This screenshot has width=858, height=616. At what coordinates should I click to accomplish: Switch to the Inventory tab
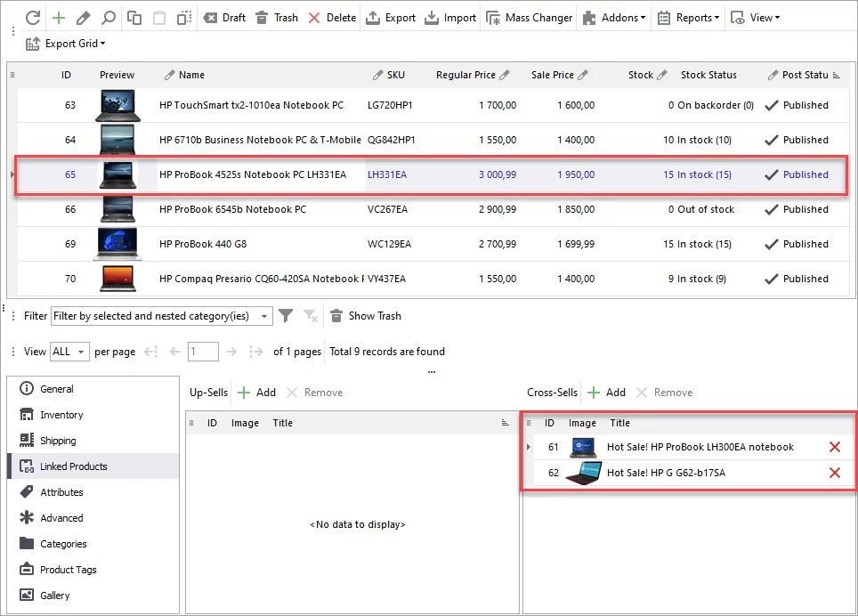click(61, 415)
